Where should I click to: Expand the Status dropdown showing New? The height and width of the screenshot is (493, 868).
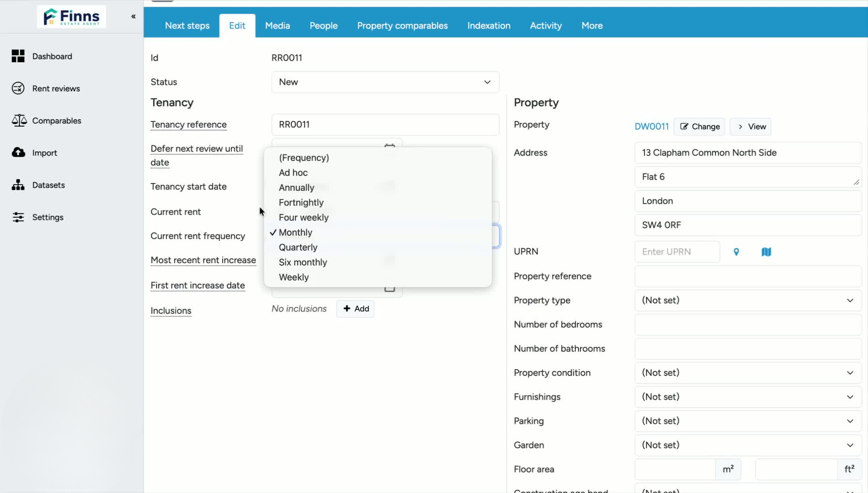(385, 82)
